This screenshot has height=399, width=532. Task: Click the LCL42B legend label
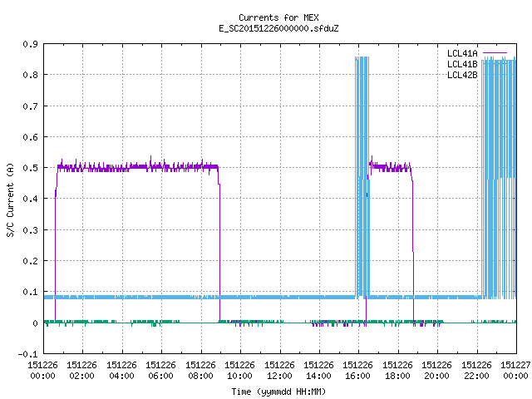pyautogui.click(x=462, y=75)
